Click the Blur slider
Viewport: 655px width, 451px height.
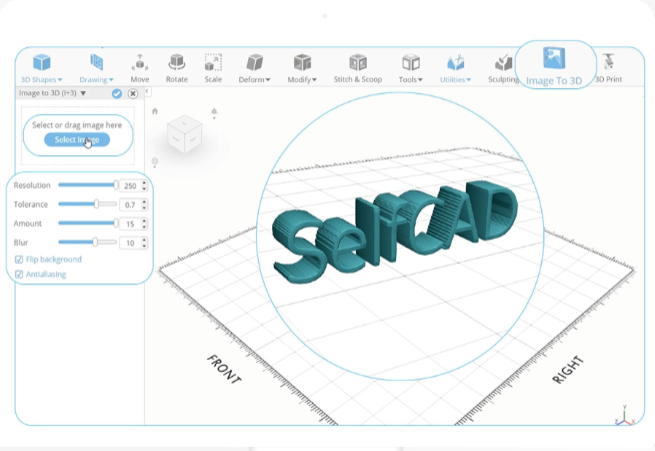click(88, 242)
